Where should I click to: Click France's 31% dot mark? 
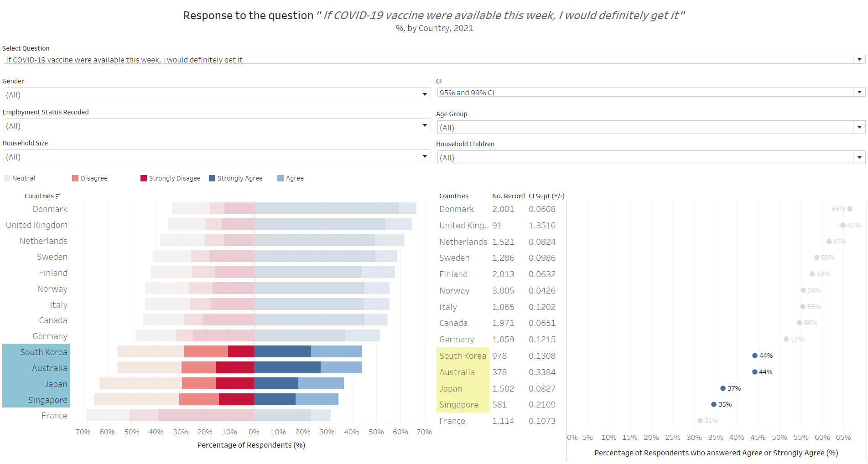[x=700, y=421]
